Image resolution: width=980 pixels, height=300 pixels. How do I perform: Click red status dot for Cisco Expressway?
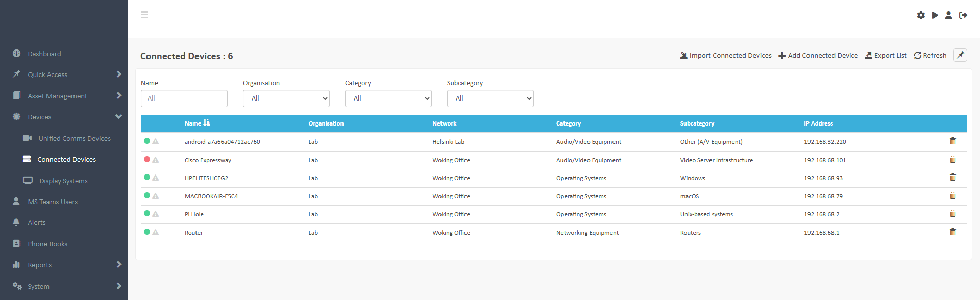(x=147, y=159)
